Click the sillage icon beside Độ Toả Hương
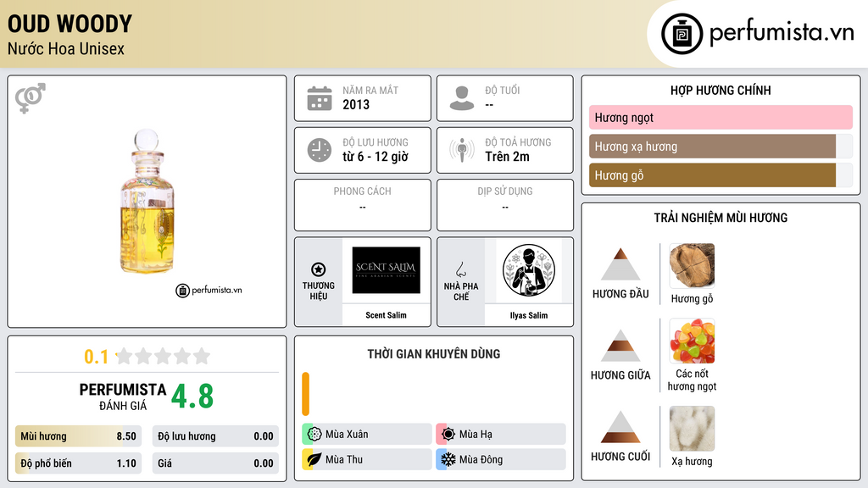The height and width of the screenshot is (488, 868). (462, 150)
